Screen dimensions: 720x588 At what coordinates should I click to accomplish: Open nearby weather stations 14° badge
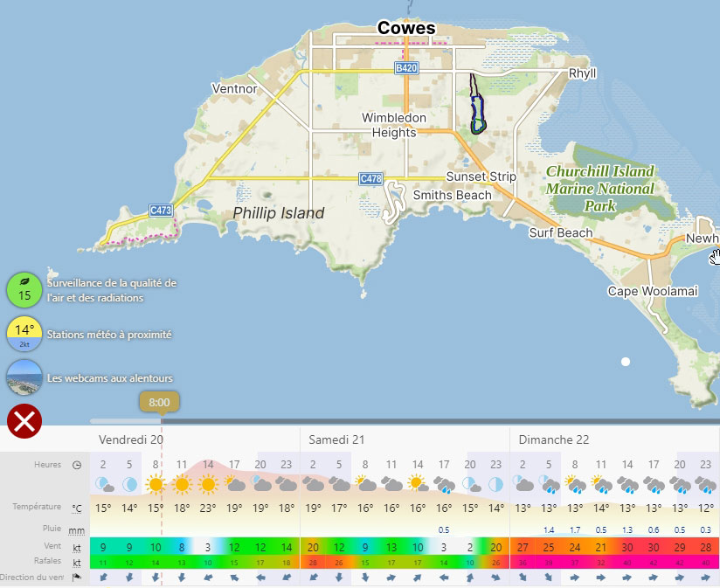pyautogui.click(x=24, y=334)
